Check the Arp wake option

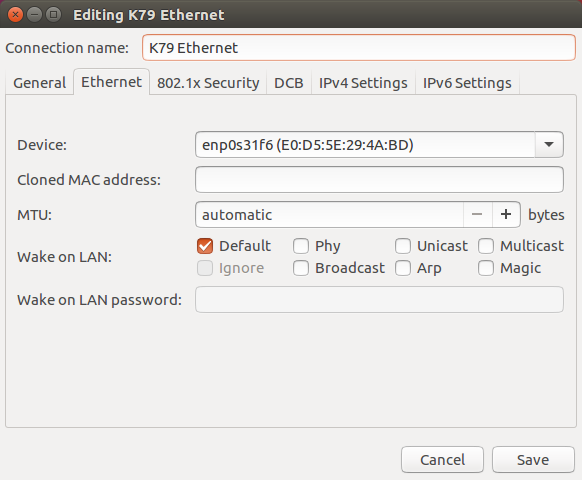[403, 268]
